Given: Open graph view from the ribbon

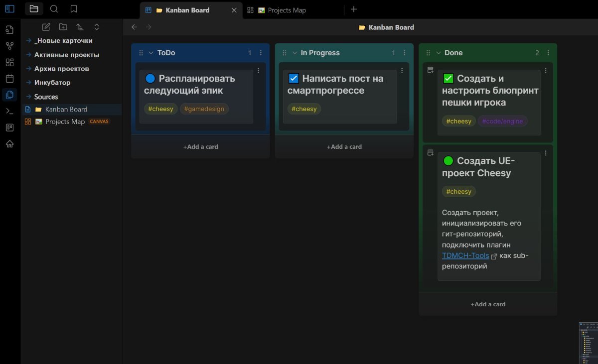Looking at the screenshot, I should (x=9, y=46).
